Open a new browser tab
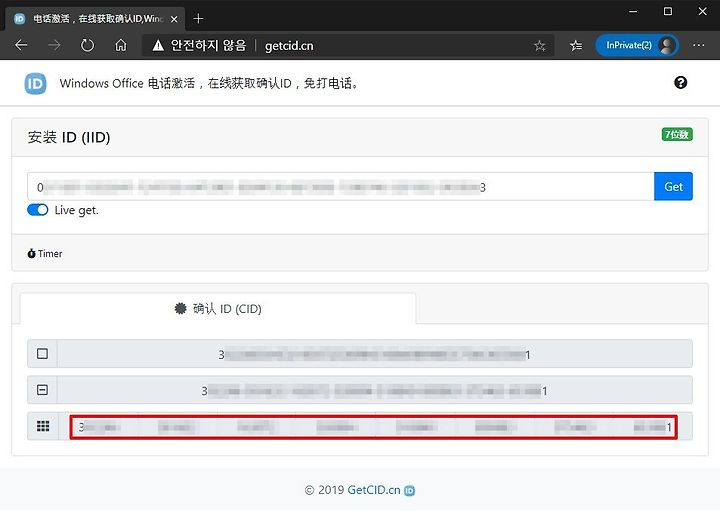 [198, 18]
